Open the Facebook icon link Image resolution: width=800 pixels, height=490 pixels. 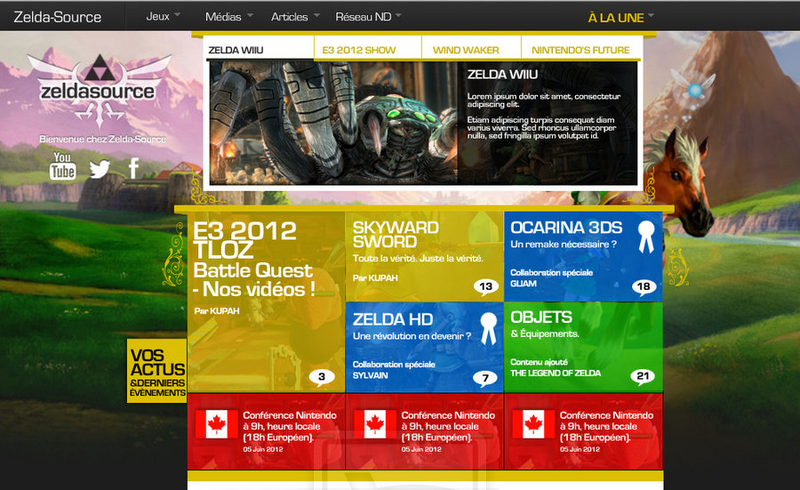[x=133, y=168]
